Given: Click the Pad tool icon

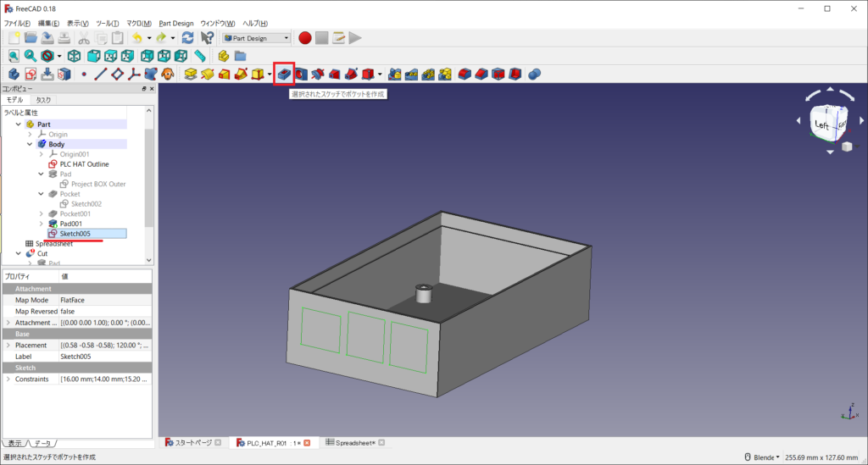Looking at the screenshot, I should point(192,75).
